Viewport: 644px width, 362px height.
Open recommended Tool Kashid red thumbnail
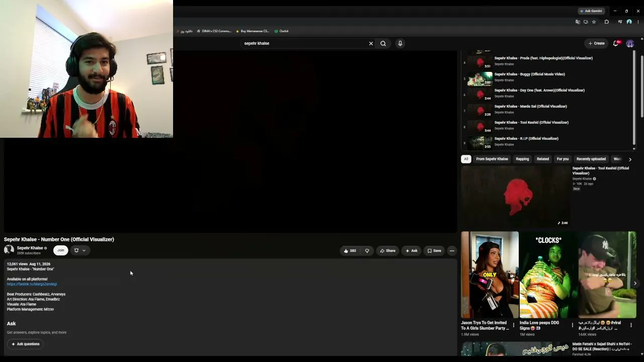(516, 196)
